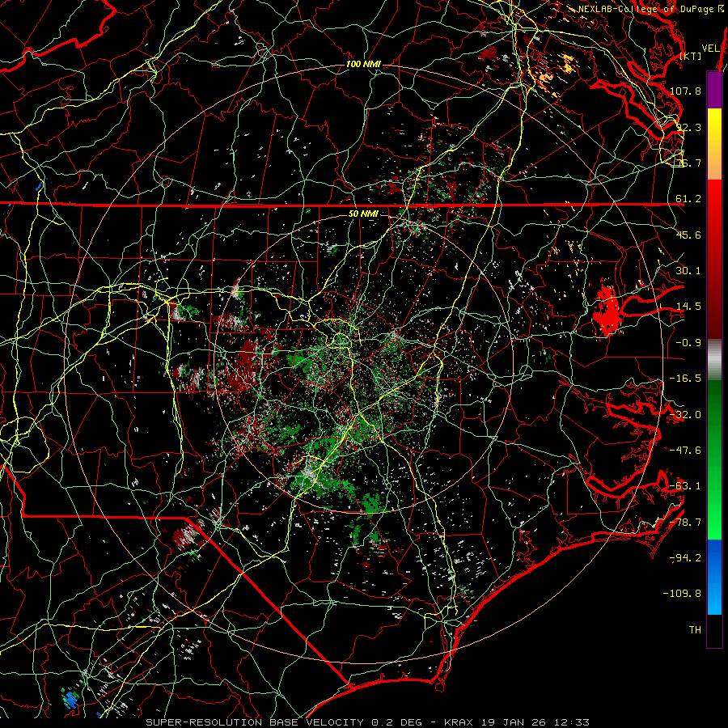Select the -32.0 scale value
728x728 pixels.
pos(685,415)
